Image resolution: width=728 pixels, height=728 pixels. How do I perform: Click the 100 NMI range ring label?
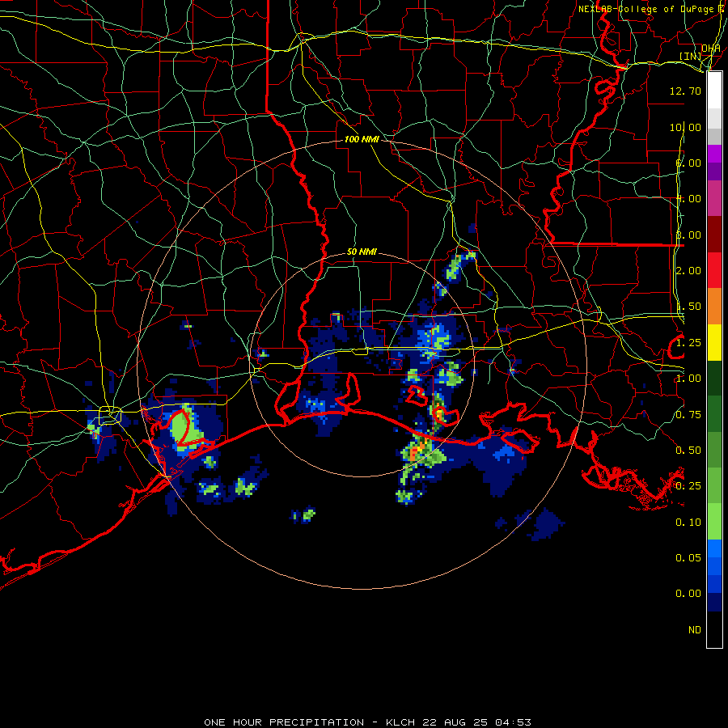tap(362, 139)
